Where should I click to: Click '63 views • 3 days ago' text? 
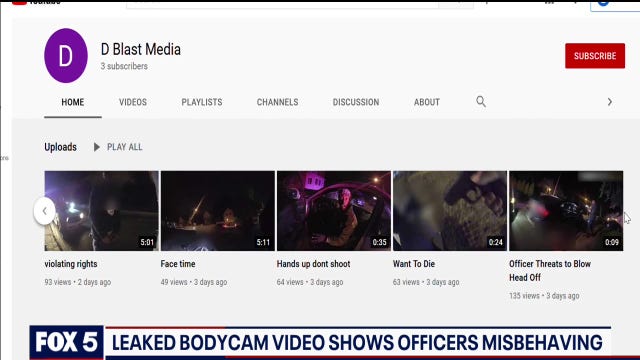pos(426,282)
